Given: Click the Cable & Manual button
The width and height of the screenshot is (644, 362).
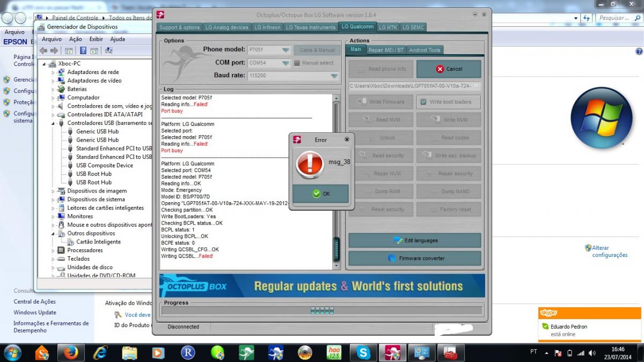Looking at the screenshot, I should (317, 50).
